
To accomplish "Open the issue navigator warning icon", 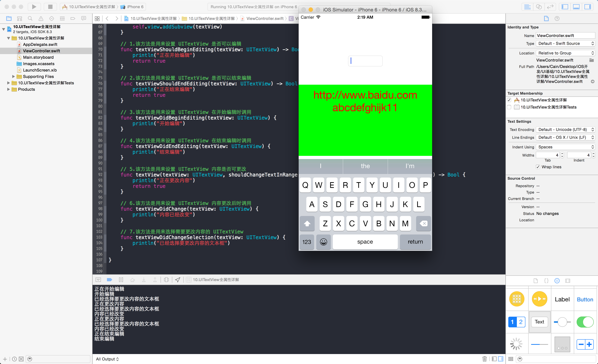I will pyautogui.click(x=41, y=19).
